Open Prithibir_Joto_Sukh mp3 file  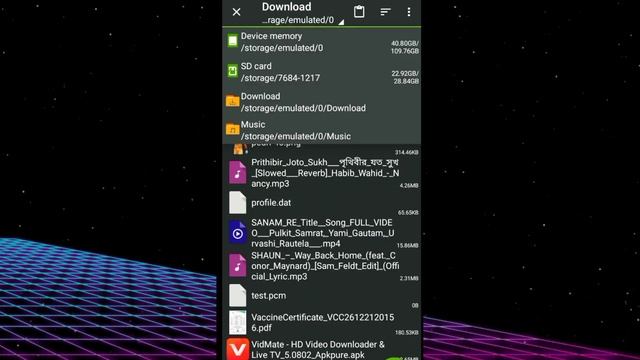point(322,173)
